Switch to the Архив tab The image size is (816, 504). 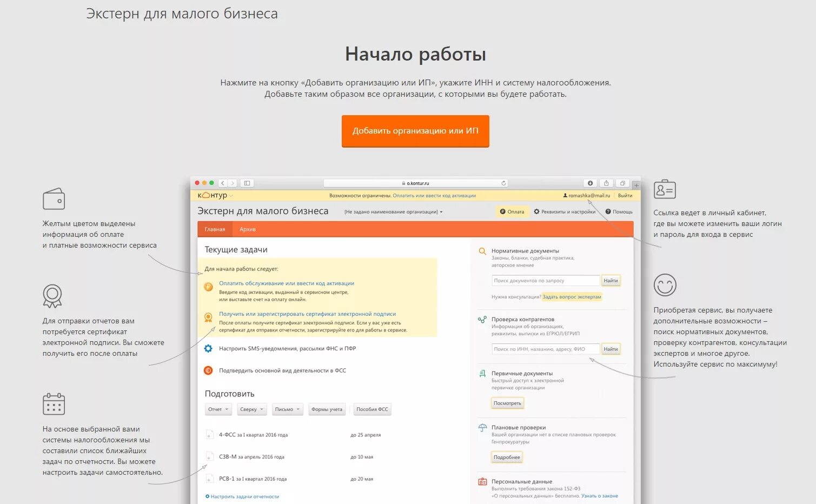click(x=247, y=229)
